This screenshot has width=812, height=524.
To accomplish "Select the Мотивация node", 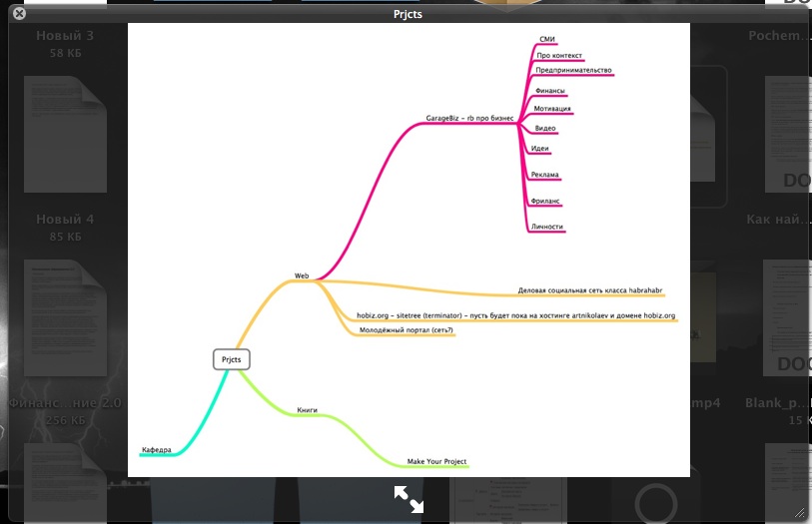I will (552, 108).
